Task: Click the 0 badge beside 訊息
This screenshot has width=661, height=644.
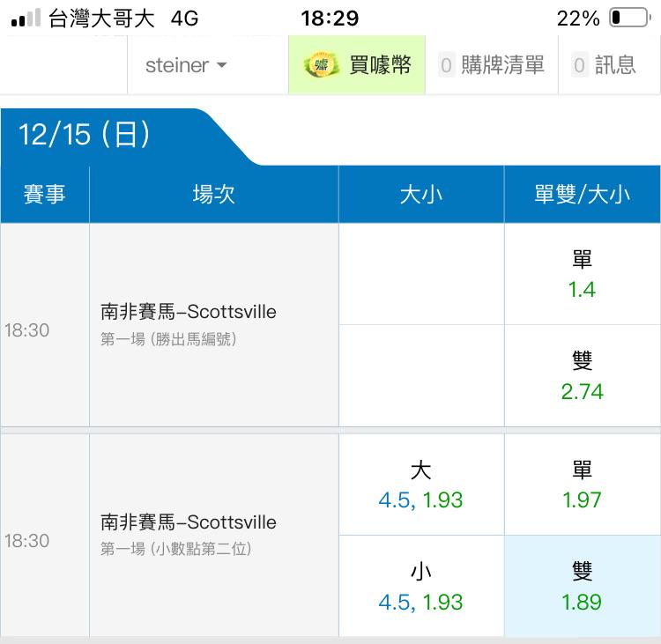Action: (x=579, y=65)
